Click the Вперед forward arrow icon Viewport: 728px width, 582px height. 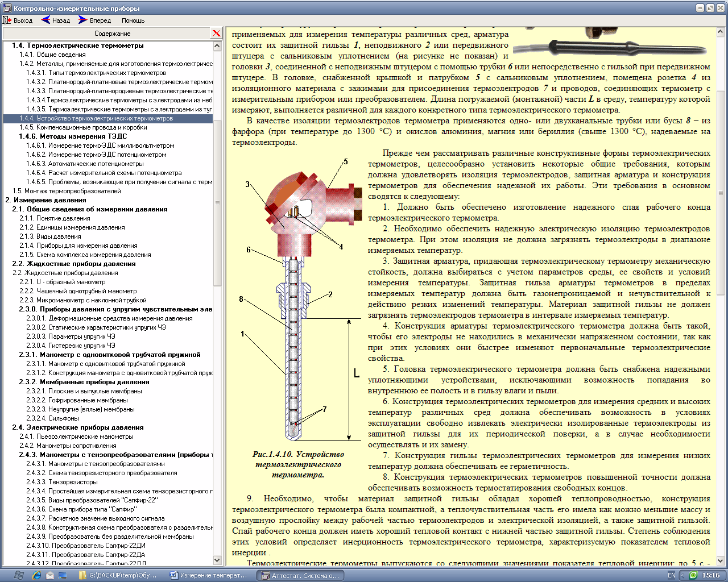click(x=83, y=20)
